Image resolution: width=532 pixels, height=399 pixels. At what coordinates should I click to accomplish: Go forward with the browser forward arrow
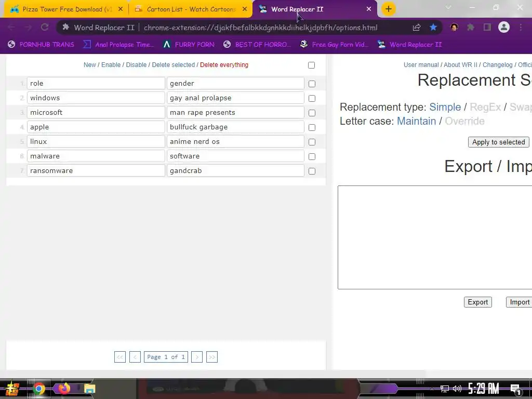coord(28,28)
